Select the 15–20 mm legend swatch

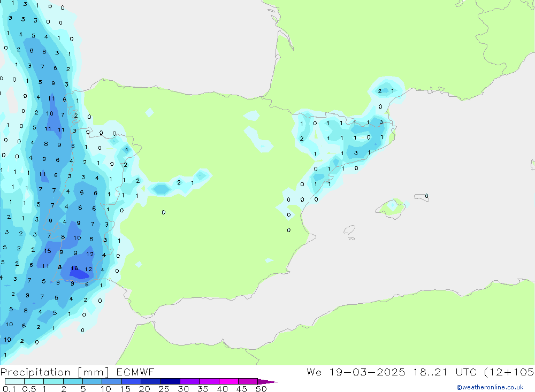click(x=131, y=381)
